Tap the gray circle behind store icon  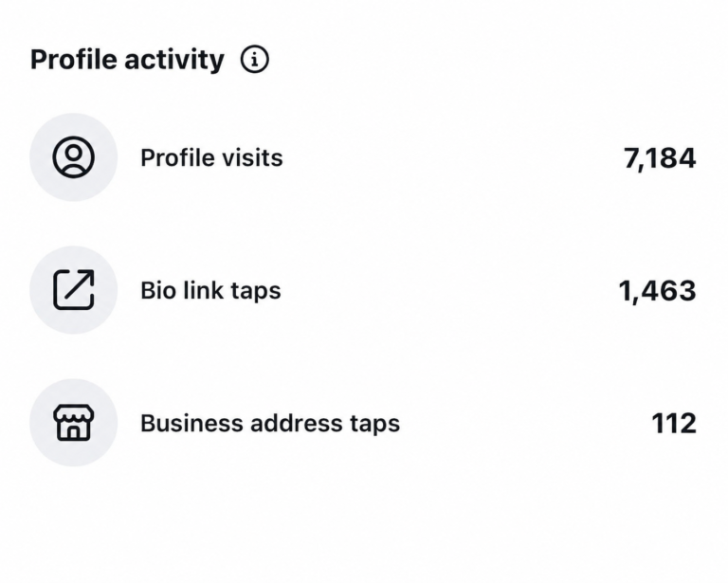[x=73, y=423]
